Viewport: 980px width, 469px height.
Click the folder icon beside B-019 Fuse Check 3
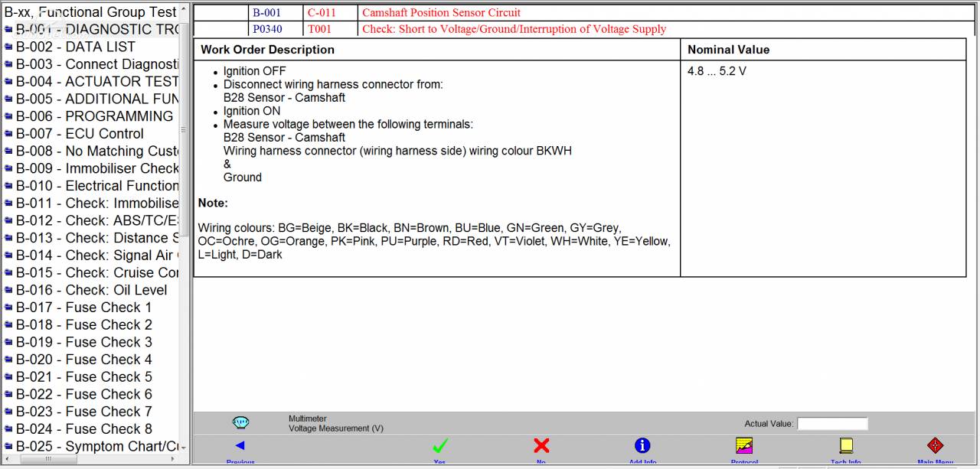coord(8,342)
